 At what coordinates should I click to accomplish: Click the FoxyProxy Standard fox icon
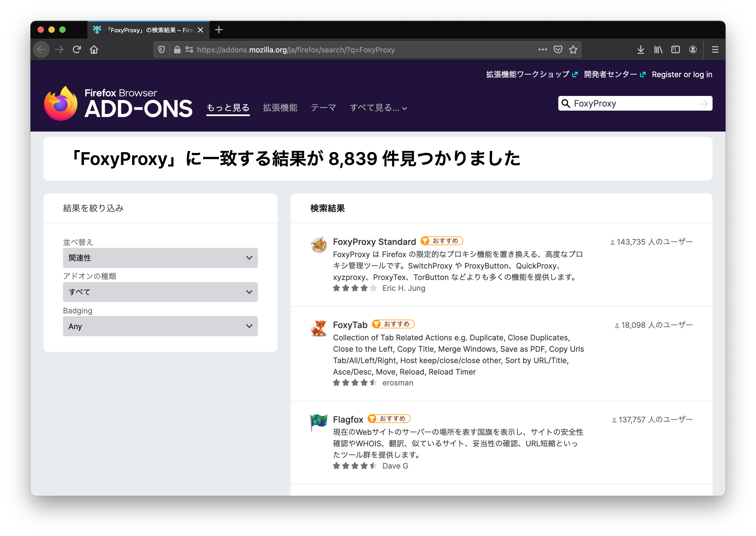pos(319,245)
